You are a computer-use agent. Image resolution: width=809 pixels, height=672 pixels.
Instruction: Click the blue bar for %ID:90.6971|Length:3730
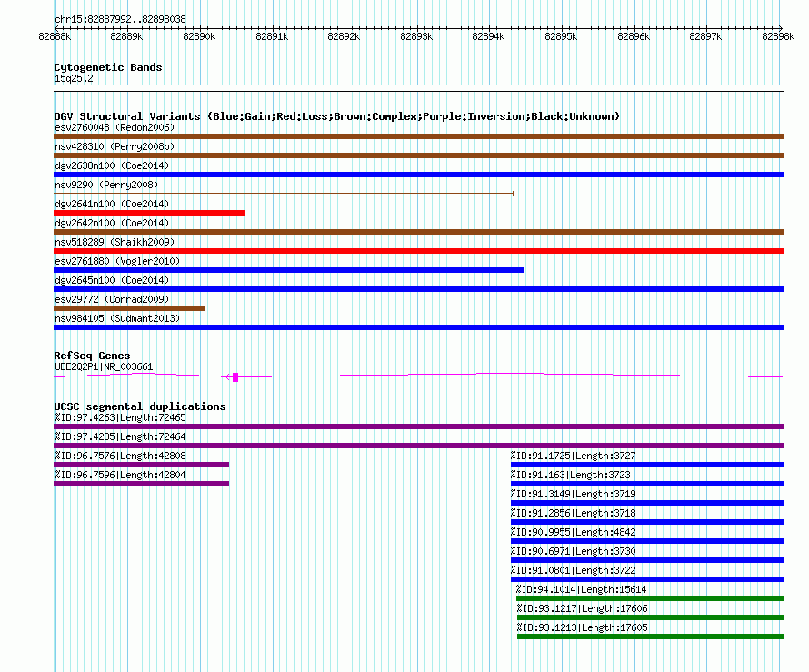click(647, 560)
